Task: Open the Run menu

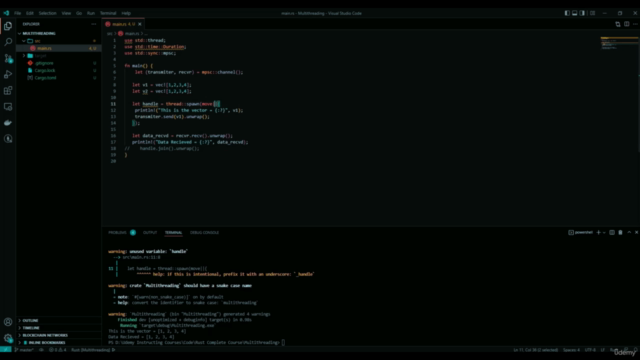Action: coord(91,13)
